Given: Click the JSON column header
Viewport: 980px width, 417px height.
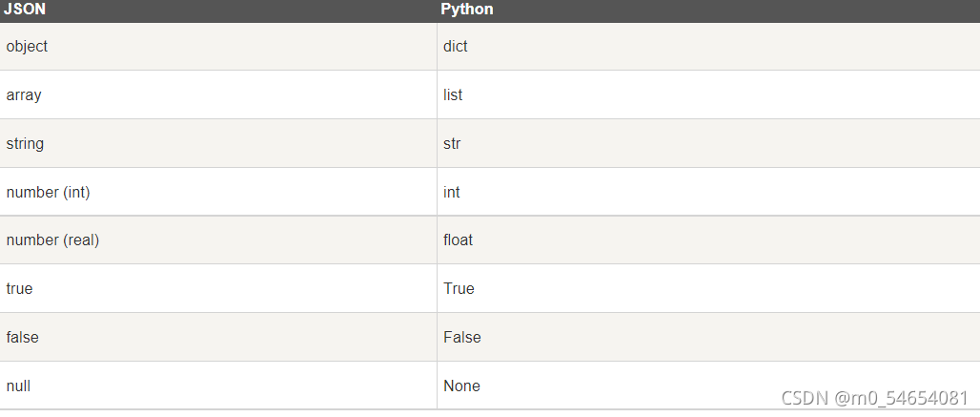Looking at the screenshot, I should (x=25, y=10).
